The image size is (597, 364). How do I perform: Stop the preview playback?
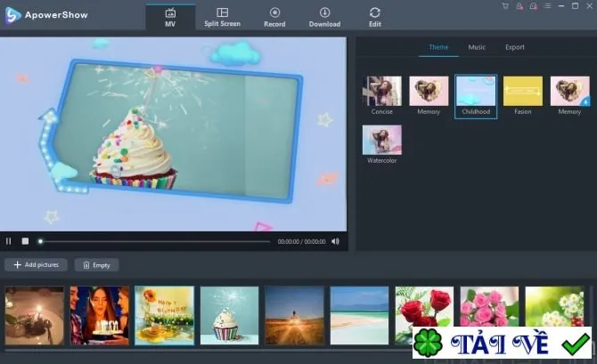click(x=25, y=241)
